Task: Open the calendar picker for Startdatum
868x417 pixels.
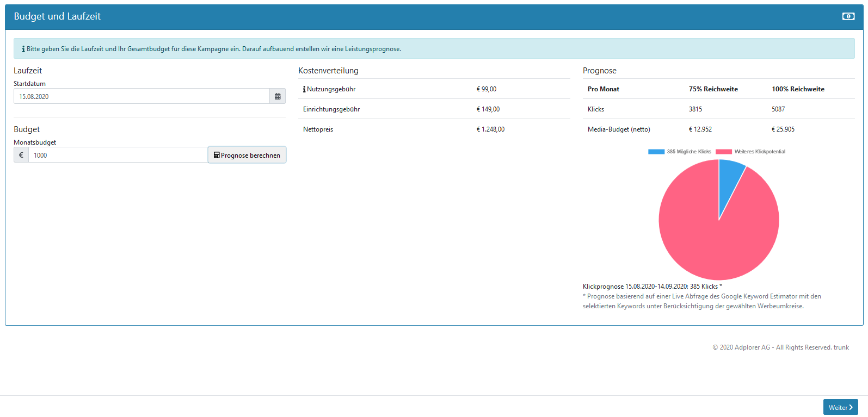Action: pos(278,96)
